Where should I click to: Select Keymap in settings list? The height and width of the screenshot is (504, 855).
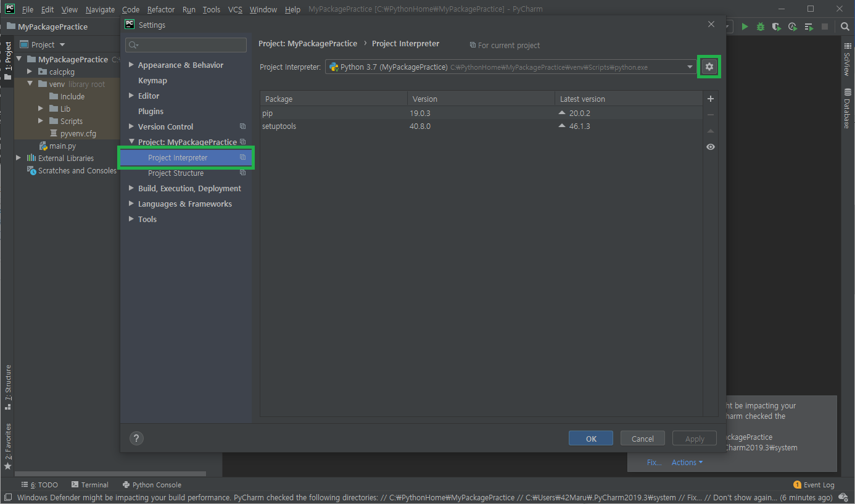coord(152,81)
